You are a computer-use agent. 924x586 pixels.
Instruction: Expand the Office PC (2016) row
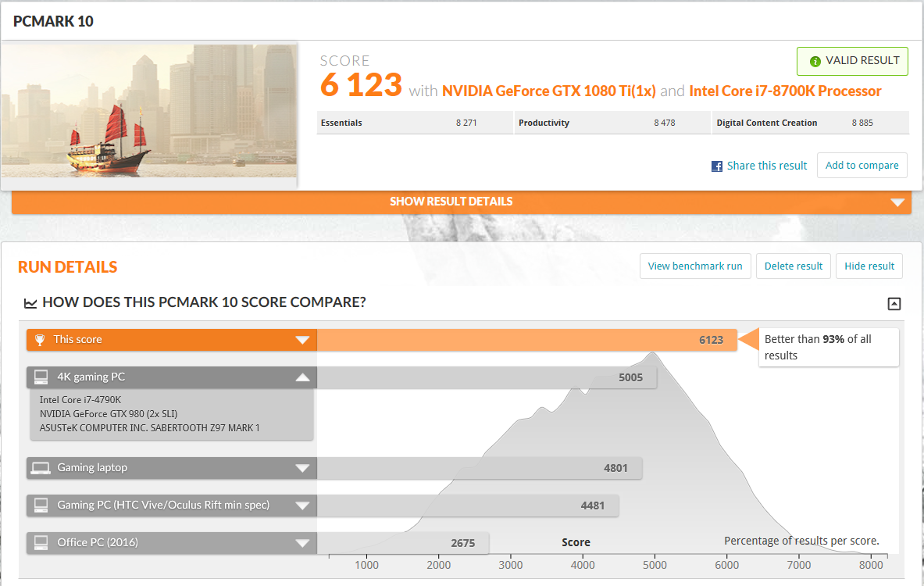[302, 543]
